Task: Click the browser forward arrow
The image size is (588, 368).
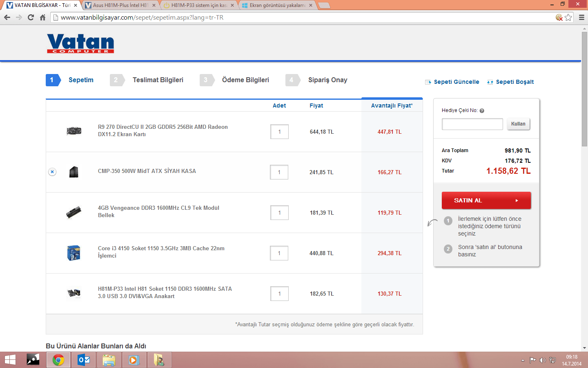Action: point(19,18)
